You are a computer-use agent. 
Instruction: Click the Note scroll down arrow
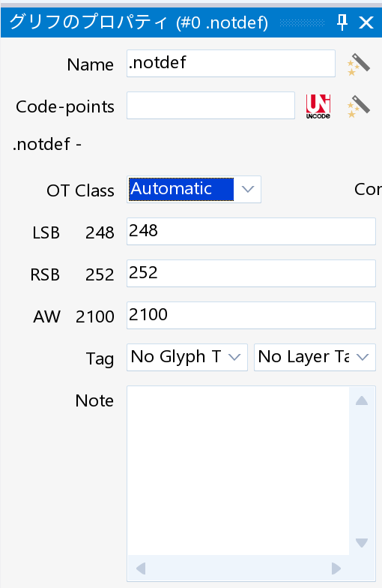[361, 543]
